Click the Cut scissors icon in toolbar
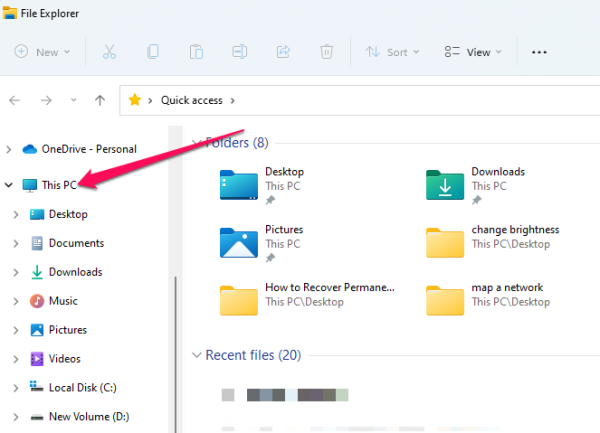Image resolution: width=600 pixels, height=433 pixels. coord(110,52)
